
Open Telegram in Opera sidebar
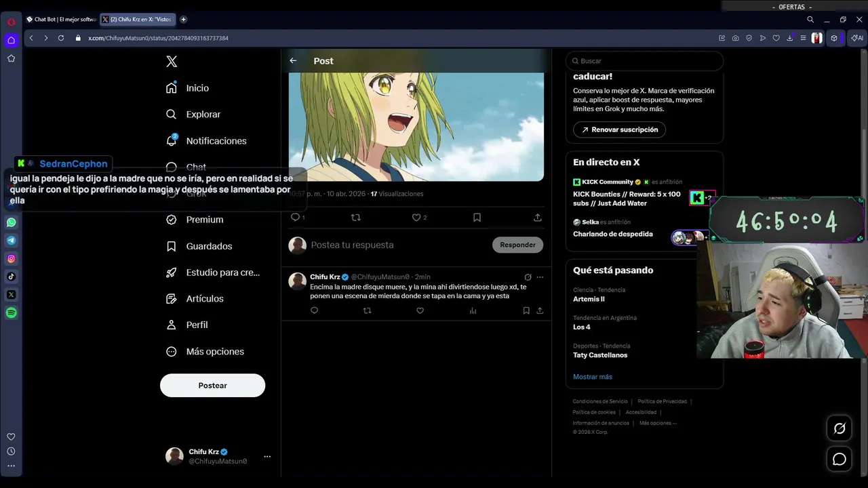pyautogui.click(x=11, y=241)
